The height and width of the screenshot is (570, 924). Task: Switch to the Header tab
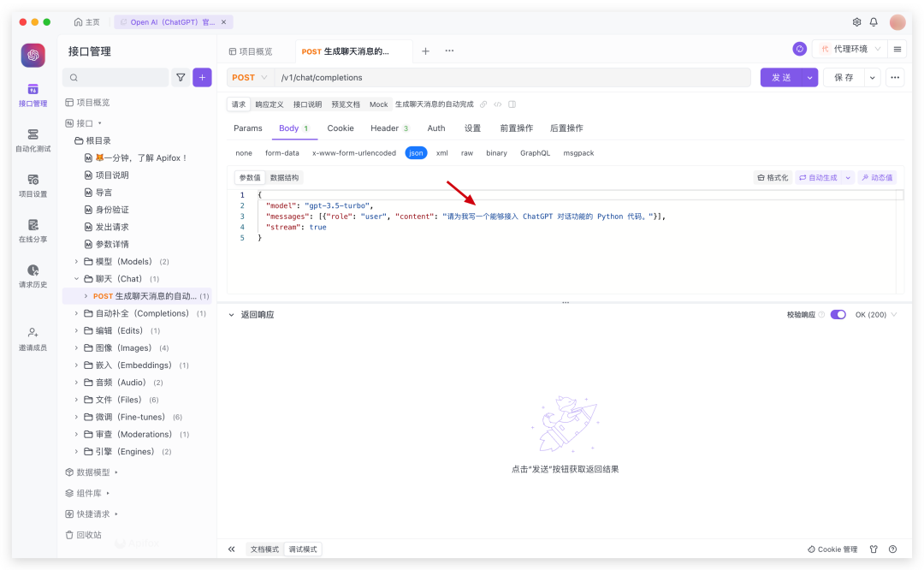tap(384, 128)
